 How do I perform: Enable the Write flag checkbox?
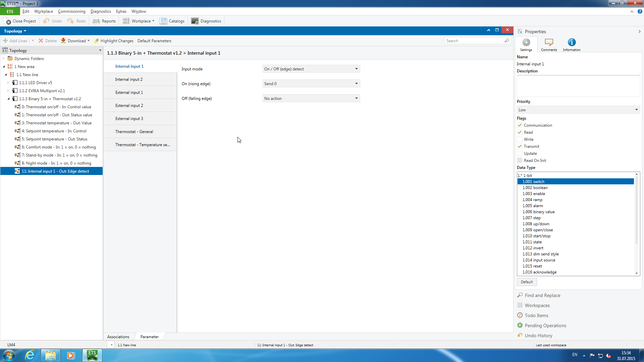(x=520, y=139)
